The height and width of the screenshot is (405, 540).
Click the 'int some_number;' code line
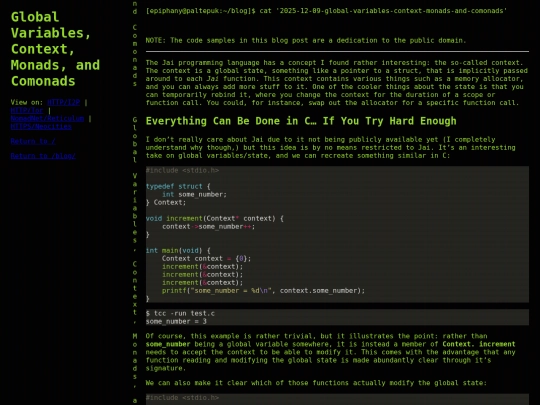(195, 195)
